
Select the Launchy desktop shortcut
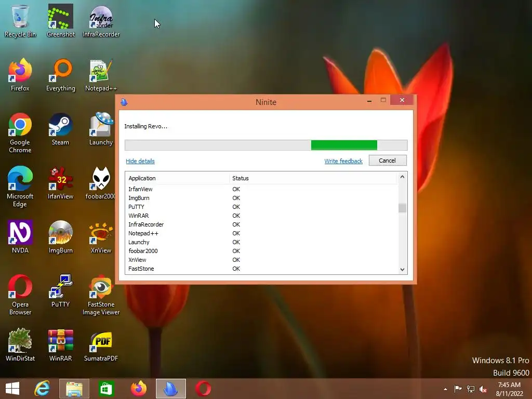click(x=101, y=129)
